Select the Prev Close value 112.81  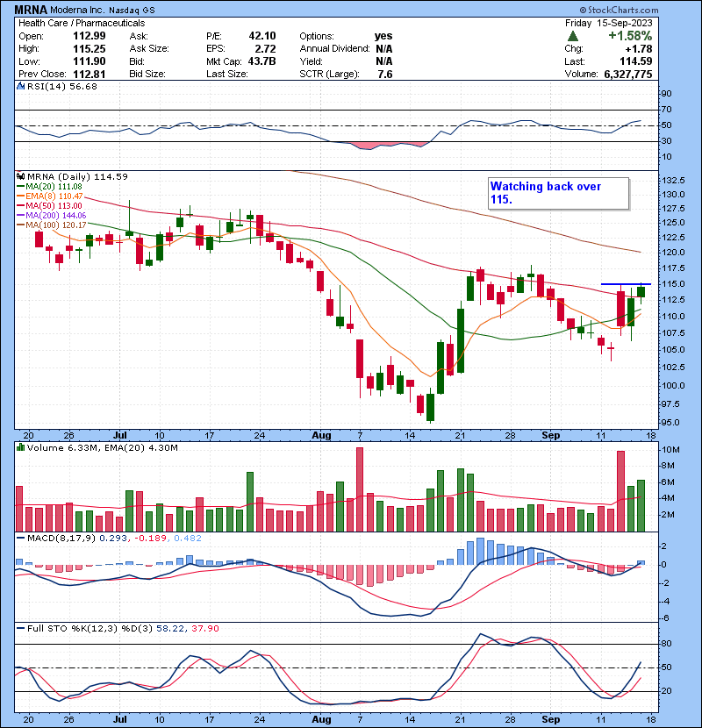point(90,75)
